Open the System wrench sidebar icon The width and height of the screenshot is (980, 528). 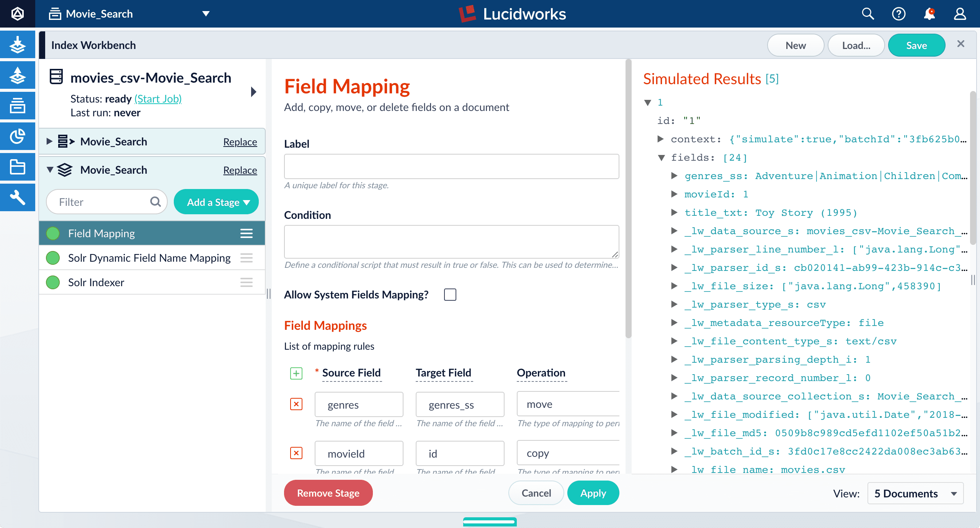pos(18,197)
